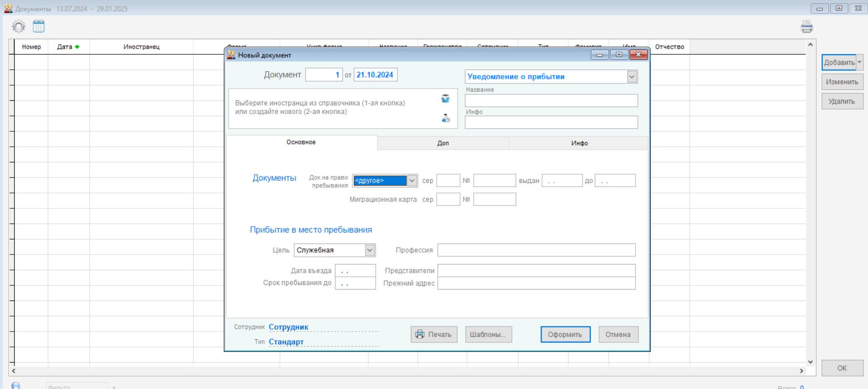
Task: Focus the stay-document '№' number field
Action: pos(495,181)
